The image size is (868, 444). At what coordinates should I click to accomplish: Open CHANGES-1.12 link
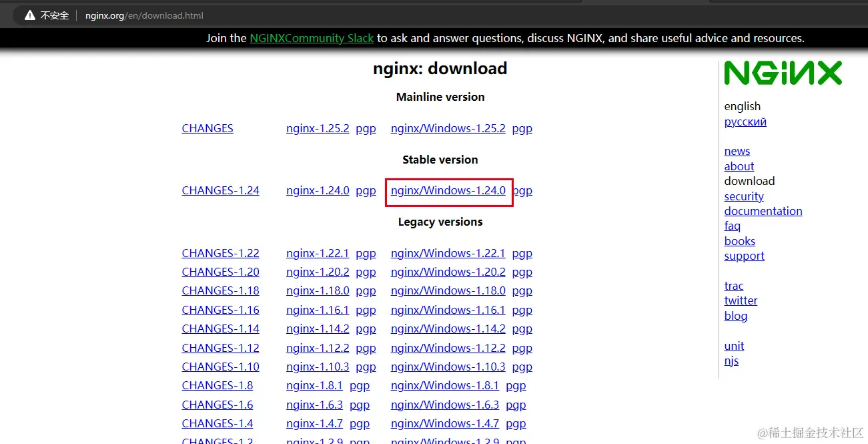(220, 348)
